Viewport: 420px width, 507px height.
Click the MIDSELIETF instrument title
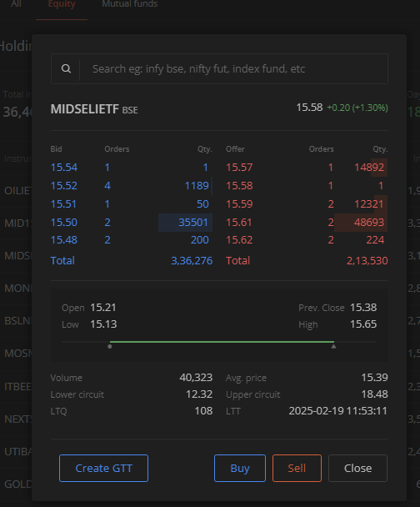85,109
